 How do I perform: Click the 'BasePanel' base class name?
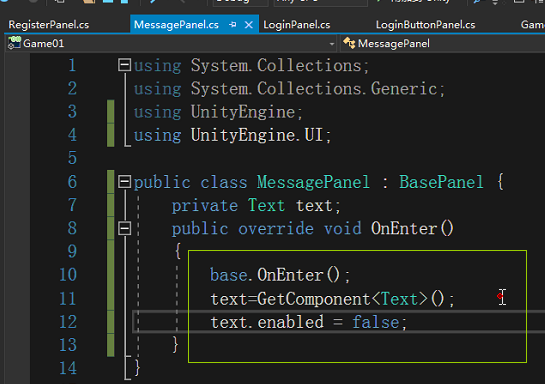point(441,182)
